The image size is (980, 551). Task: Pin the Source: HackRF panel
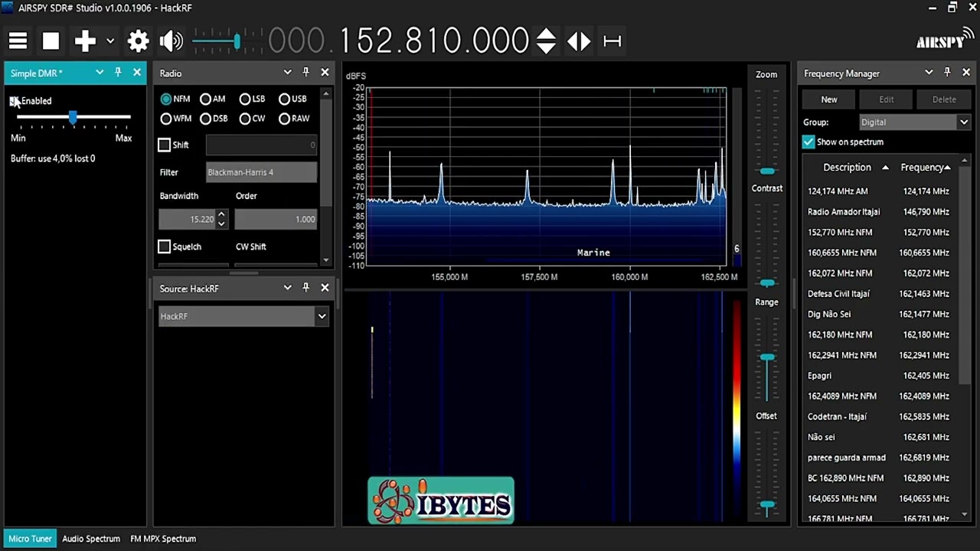click(x=305, y=288)
